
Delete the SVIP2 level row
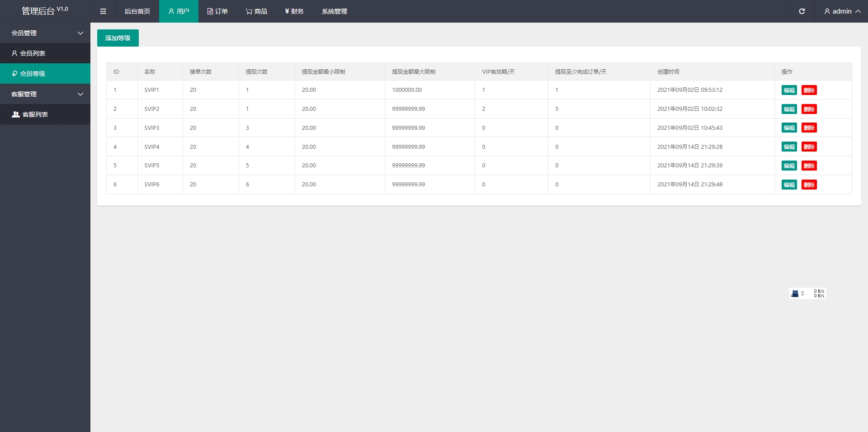coord(809,109)
